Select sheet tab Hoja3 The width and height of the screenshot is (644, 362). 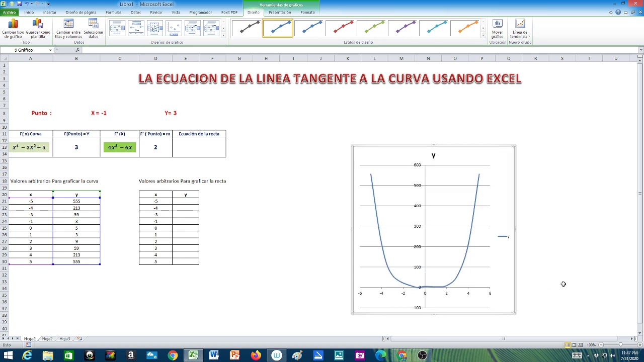pyautogui.click(x=65, y=339)
